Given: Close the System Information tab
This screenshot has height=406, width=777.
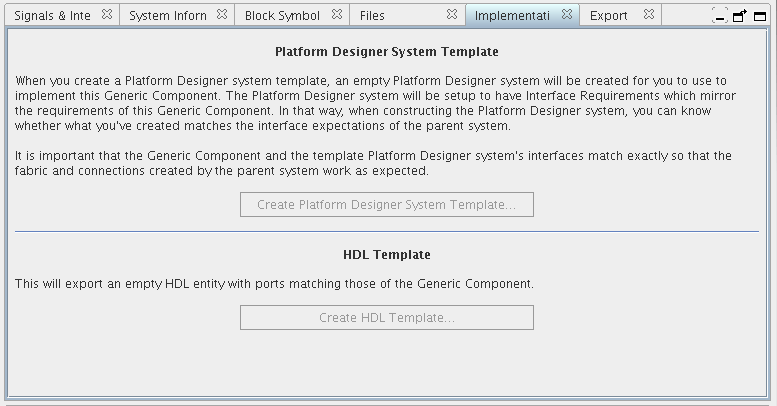Looking at the screenshot, I should pos(222,15).
